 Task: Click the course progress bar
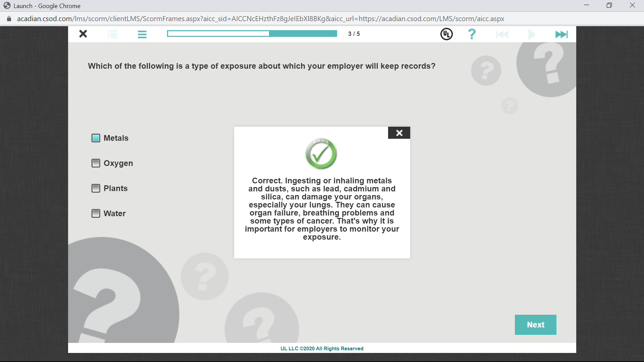[x=252, y=34]
